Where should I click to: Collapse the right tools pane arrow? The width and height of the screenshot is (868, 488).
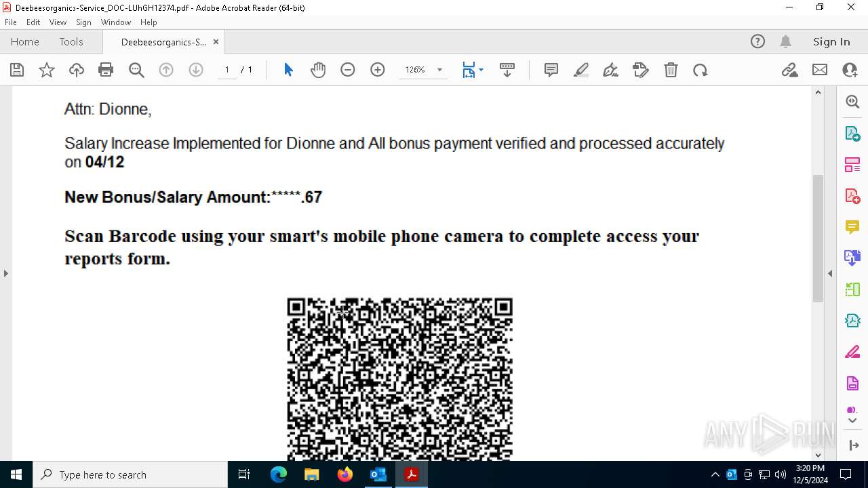tap(830, 273)
